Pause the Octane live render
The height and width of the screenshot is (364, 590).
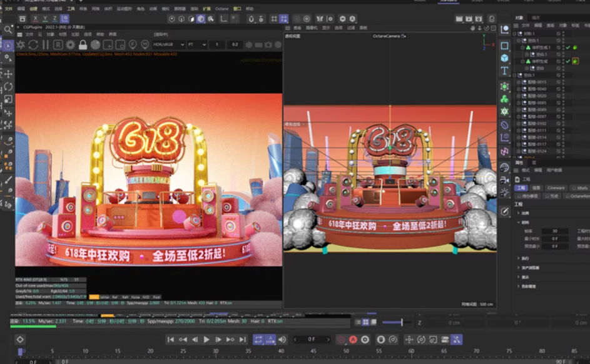click(x=45, y=45)
